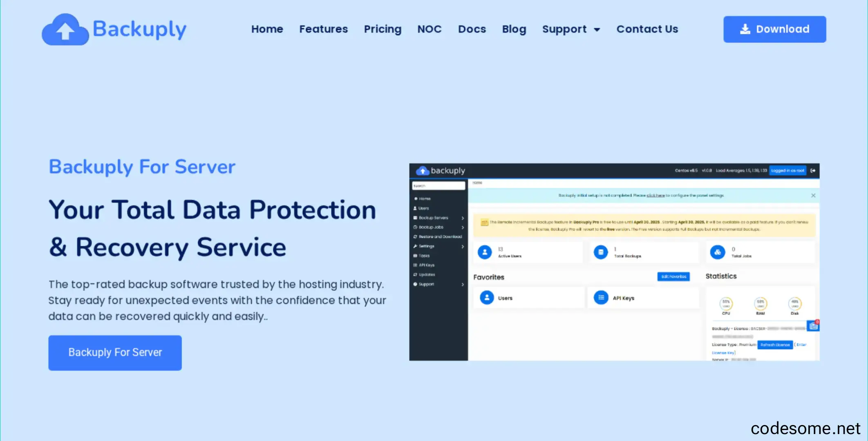This screenshot has height=441, width=868.
Task: Click the API Keys list icon
Action: coord(601,298)
